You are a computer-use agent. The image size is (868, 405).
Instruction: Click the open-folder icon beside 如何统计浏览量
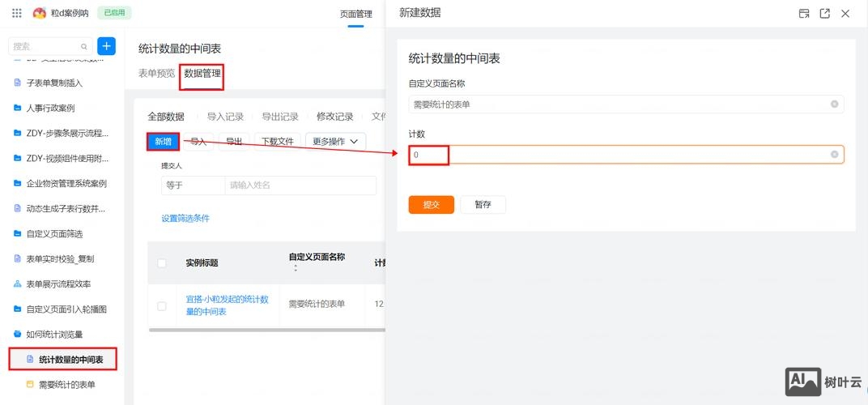[x=17, y=334]
